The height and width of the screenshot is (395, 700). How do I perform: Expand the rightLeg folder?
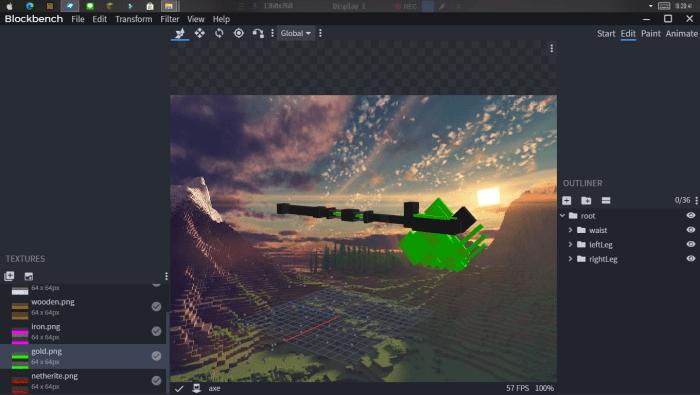pyautogui.click(x=570, y=258)
